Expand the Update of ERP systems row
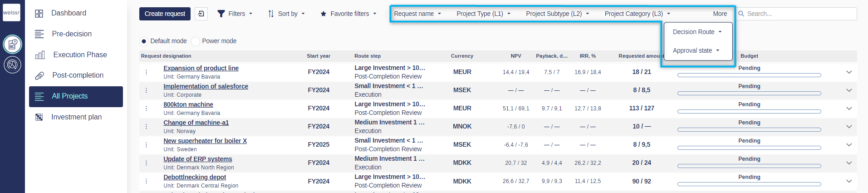The image size is (868, 193). click(x=849, y=163)
